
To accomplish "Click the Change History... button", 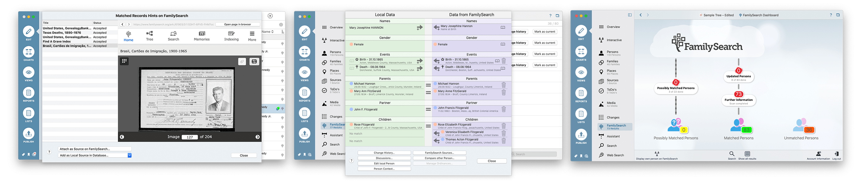I will click(x=384, y=153).
